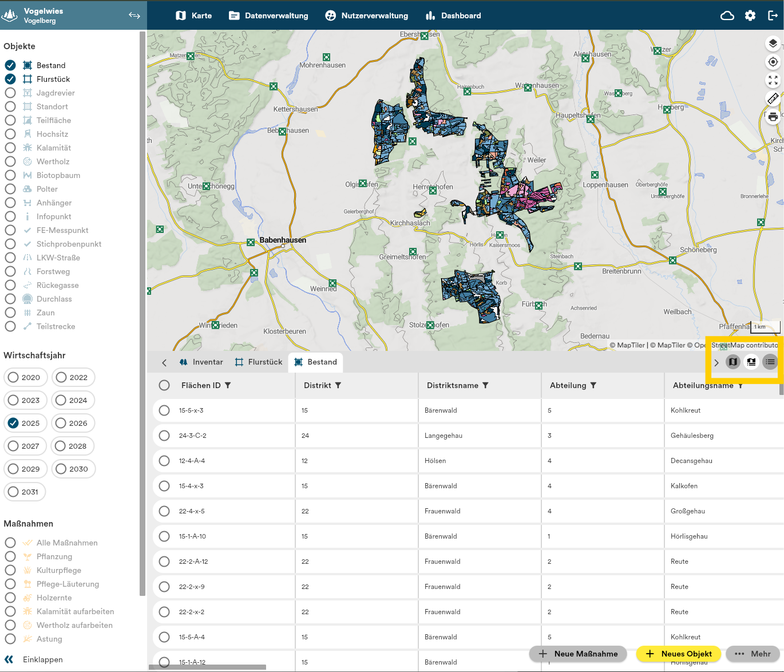Open the map layers selector
Image resolution: width=784 pixels, height=672 pixels.
click(x=773, y=44)
